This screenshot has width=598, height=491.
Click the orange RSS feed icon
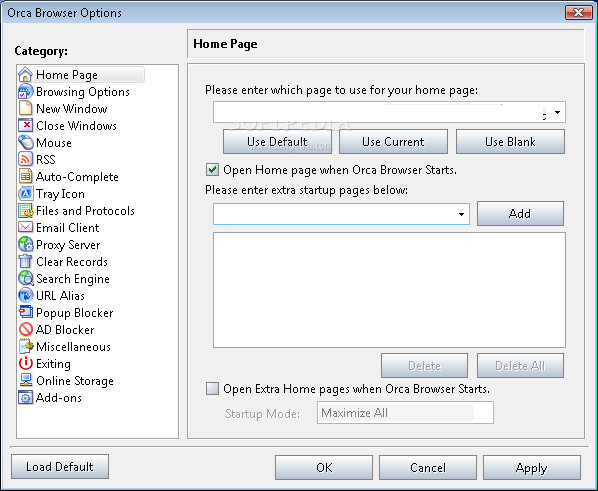(x=26, y=159)
